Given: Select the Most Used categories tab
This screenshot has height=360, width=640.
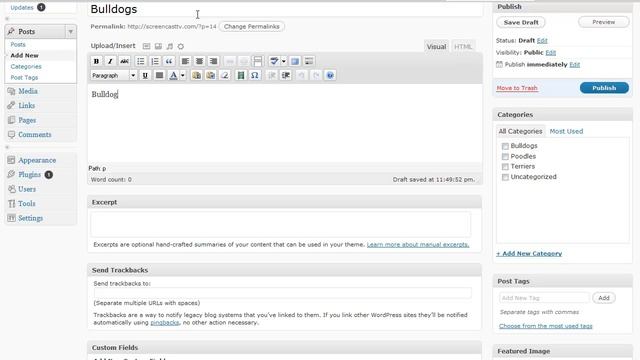Looking at the screenshot, I should click(x=566, y=131).
